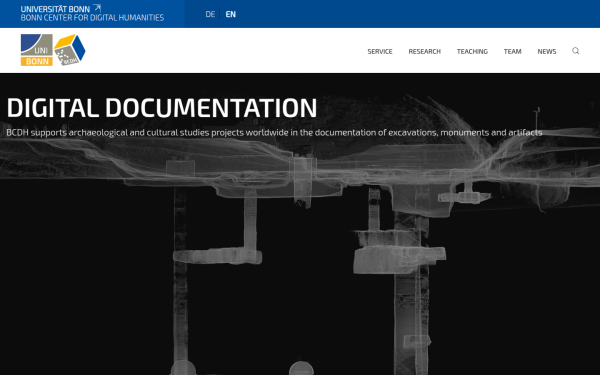Viewport: 600px width, 375px height.
Task: Open the Service menu
Action: pyautogui.click(x=380, y=51)
